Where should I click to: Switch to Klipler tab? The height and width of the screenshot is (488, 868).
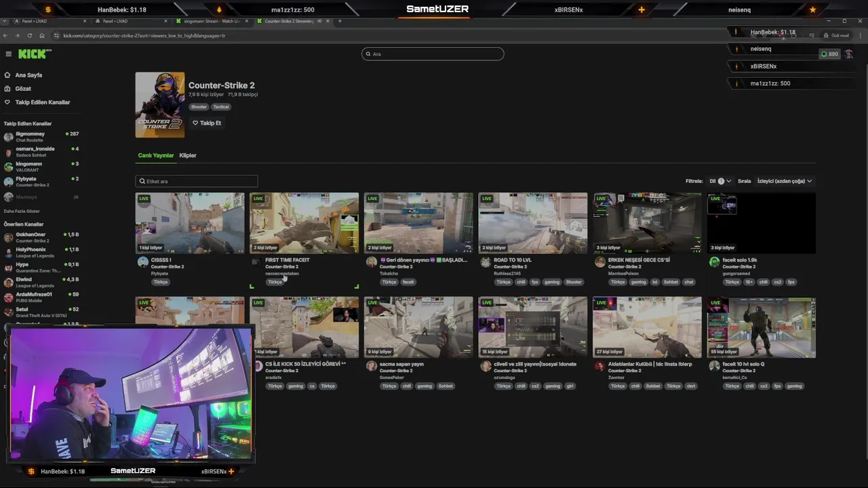point(188,155)
